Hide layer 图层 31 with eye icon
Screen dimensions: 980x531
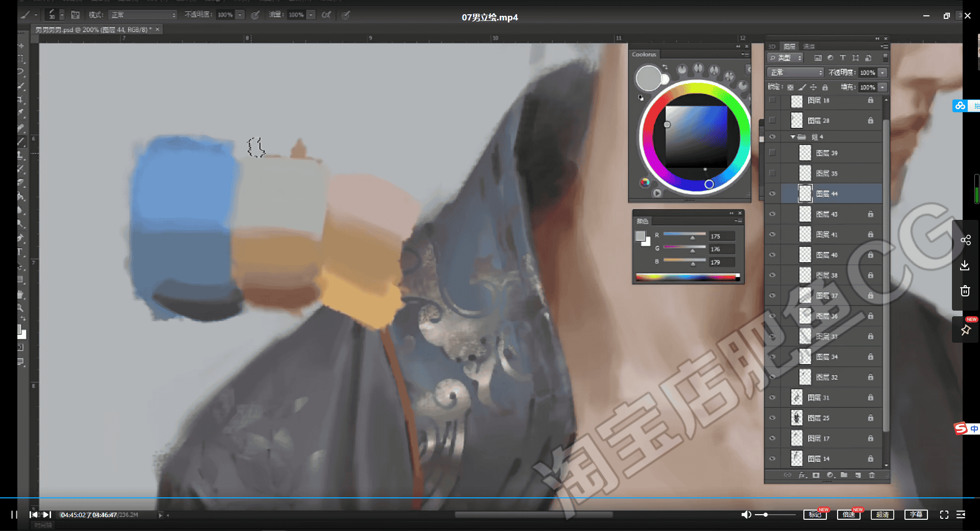pyautogui.click(x=772, y=397)
